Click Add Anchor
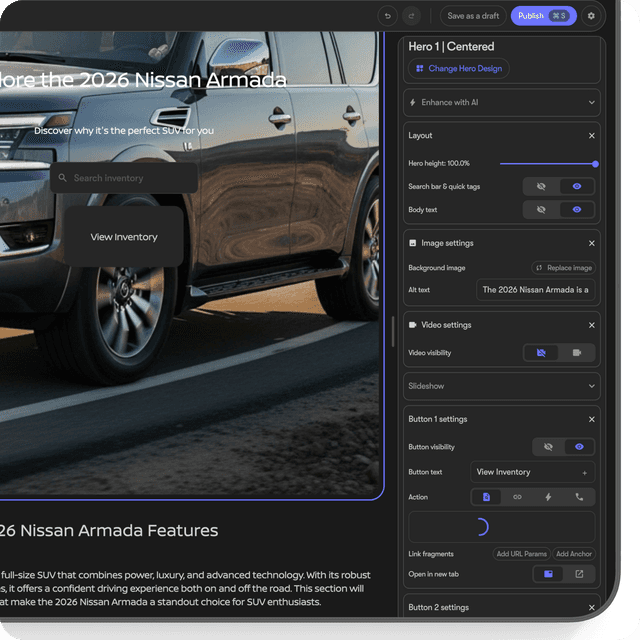 tap(573, 554)
